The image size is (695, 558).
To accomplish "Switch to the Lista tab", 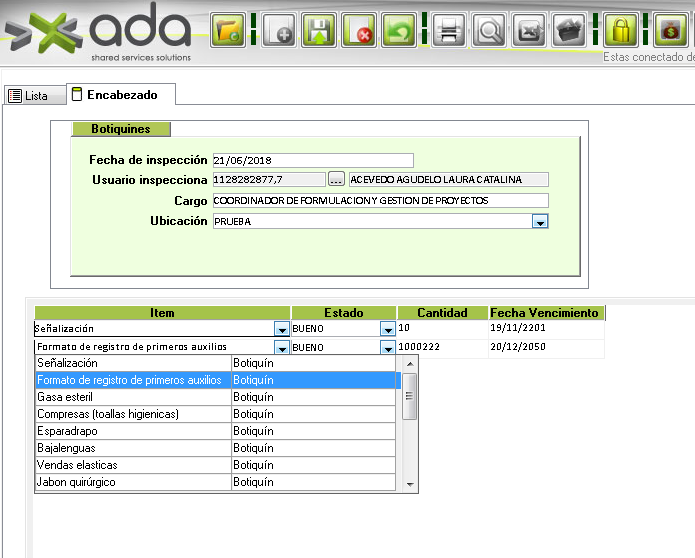I will click(28, 96).
